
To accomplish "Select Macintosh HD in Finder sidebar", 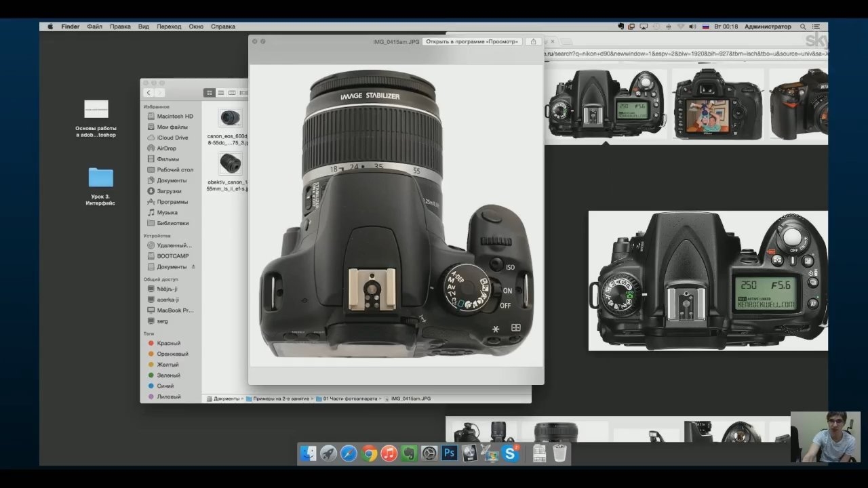I will (x=170, y=117).
